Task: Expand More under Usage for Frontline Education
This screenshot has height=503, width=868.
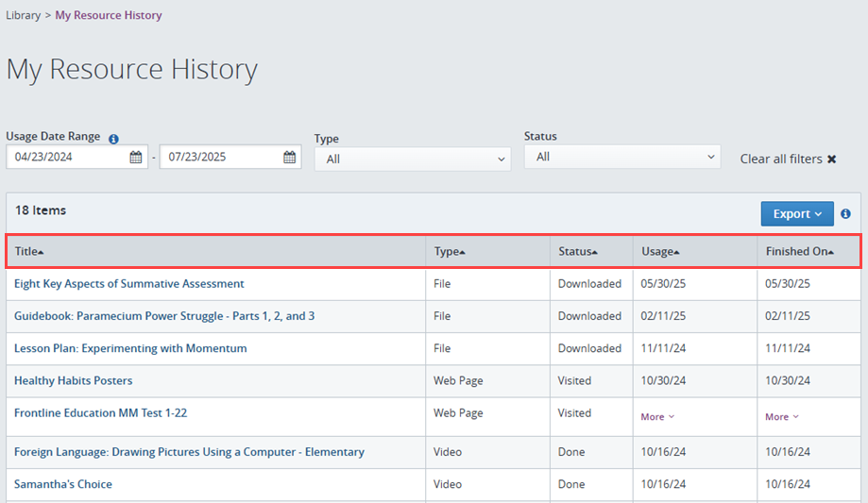Action: pos(657,417)
